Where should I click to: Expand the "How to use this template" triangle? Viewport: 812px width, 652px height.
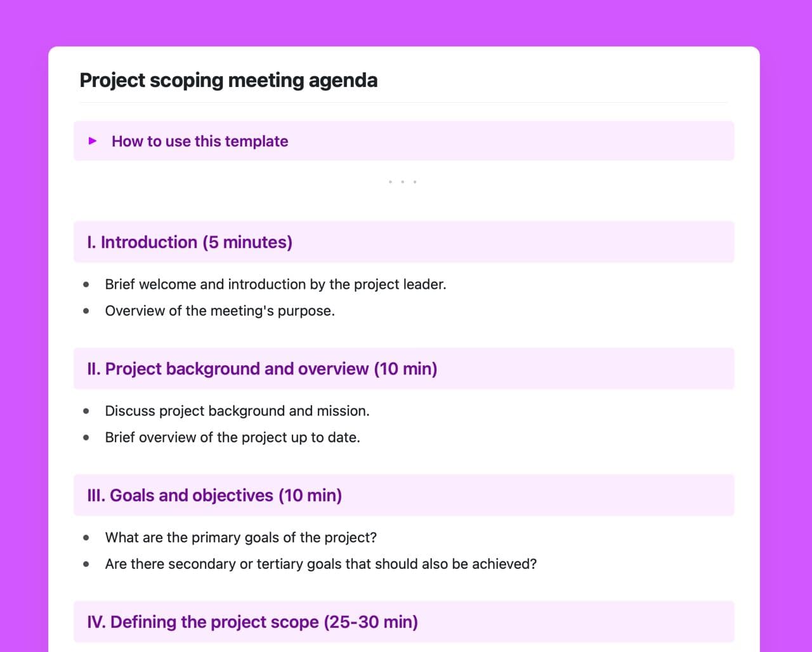[x=93, y=141]
